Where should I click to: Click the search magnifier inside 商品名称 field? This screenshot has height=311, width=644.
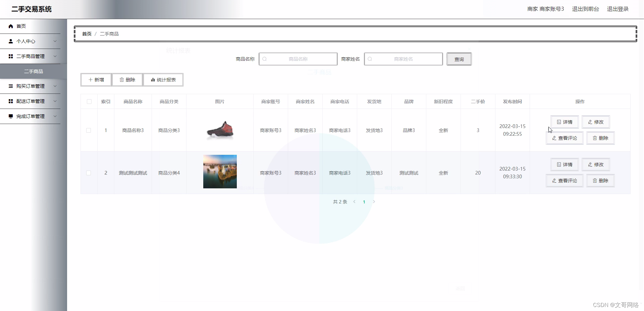pyautogui.click(x=265, y=59)
